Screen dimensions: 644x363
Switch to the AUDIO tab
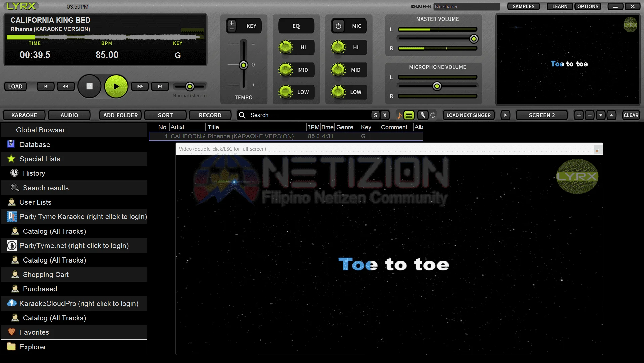pos(69,115)
